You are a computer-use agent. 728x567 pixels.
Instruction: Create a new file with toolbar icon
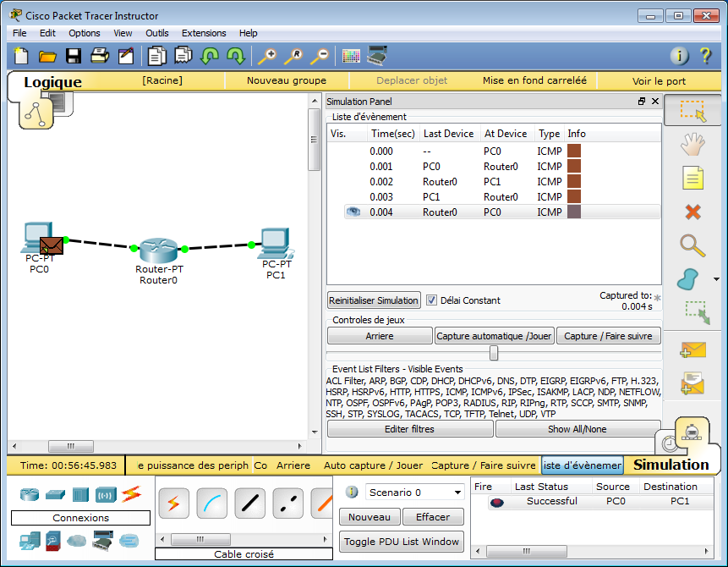click(x=21, y=56)
